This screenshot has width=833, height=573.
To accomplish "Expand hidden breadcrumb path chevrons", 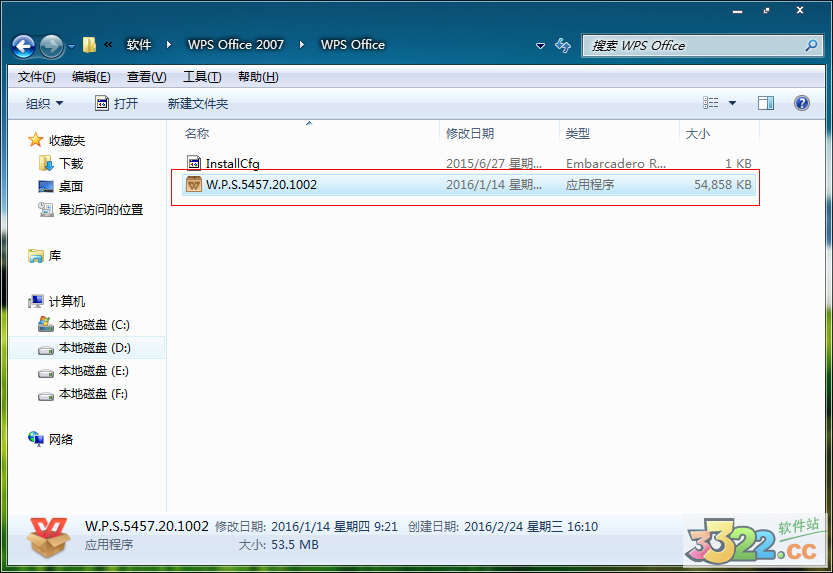I will (x=108, y=45).
